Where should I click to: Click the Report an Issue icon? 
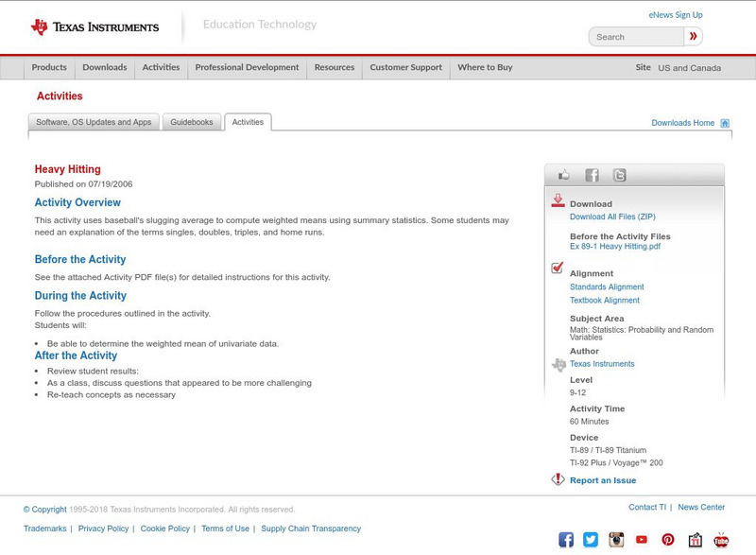[557, 478]
